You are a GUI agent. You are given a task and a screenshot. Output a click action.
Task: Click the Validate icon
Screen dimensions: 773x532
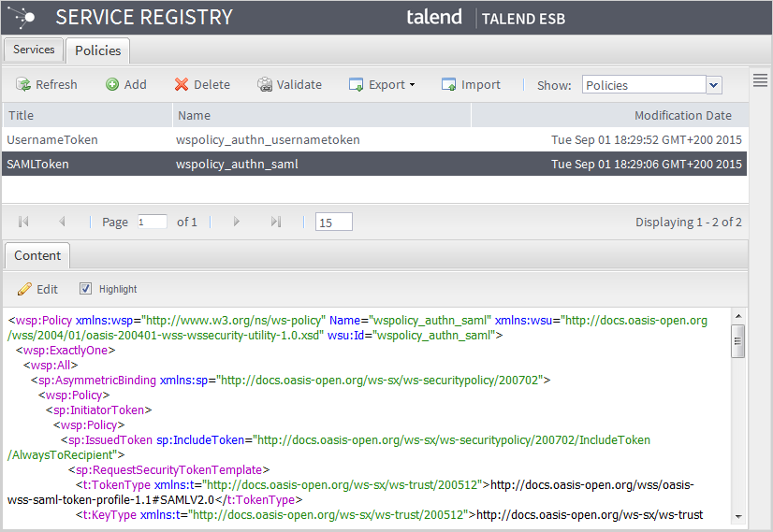point(265,85)
